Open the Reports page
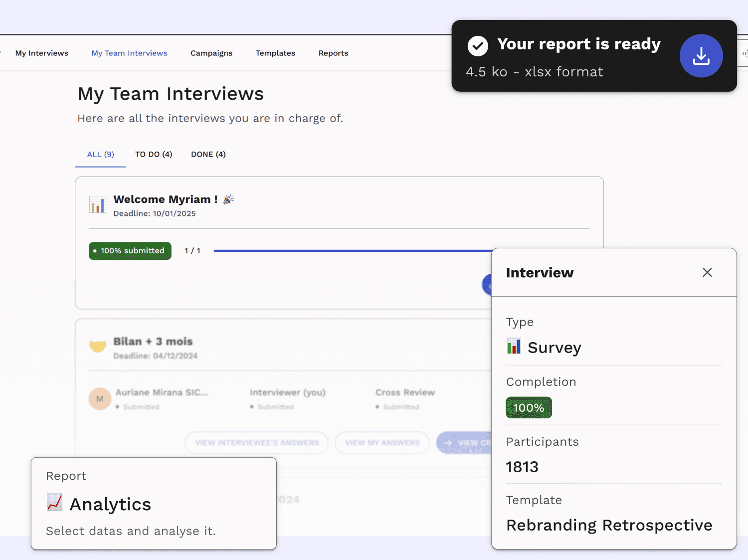Screen dimensions: 748x560 tap(333, 53)
